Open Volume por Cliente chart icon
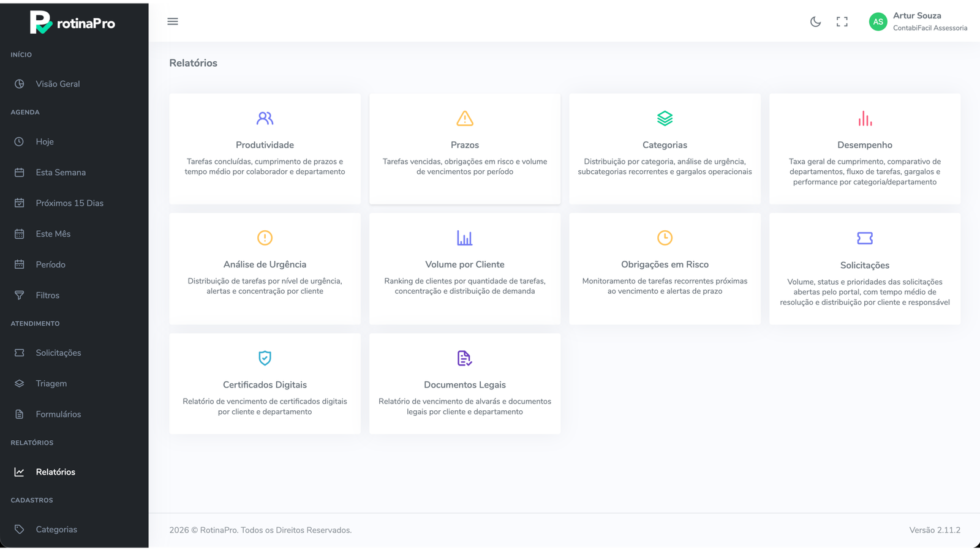This screenshot has width=980, height=551. [x=465, y=238]
